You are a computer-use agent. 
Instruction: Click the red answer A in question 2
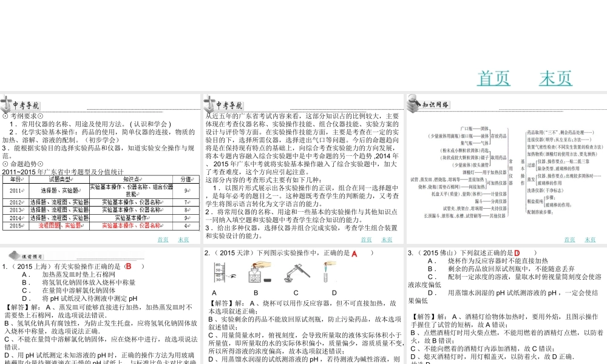[x=354, y=254]
